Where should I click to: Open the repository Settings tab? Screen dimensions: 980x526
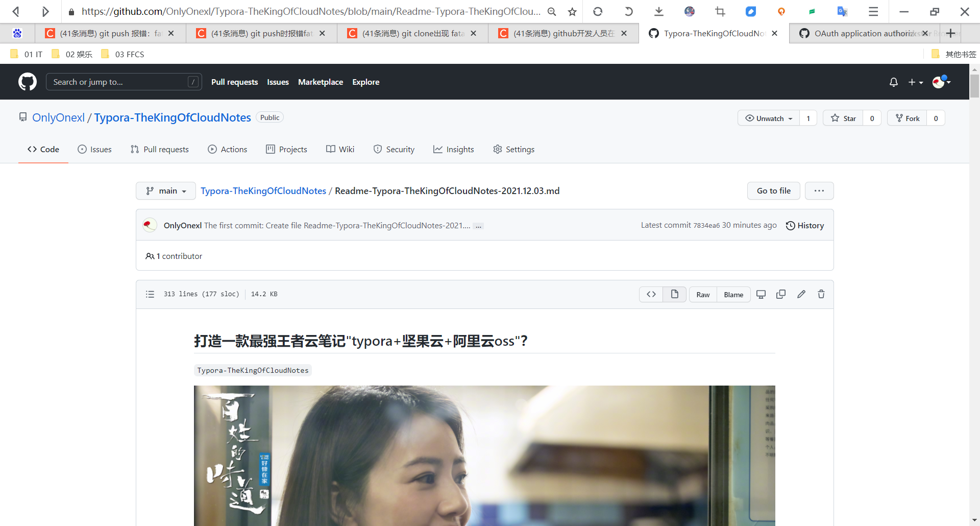click(x=514, y=149)
